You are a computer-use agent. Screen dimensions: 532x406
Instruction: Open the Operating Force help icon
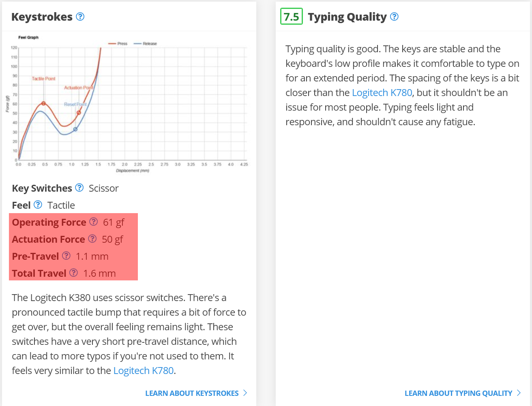coord(94,222)
